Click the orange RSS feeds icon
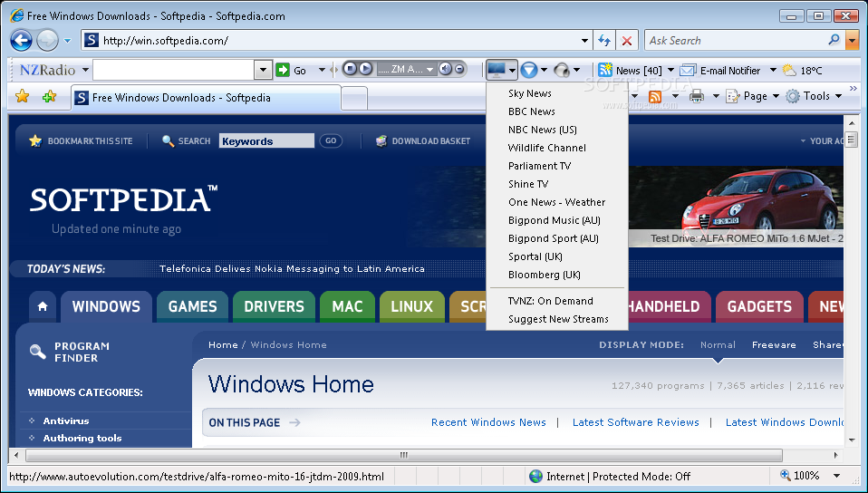The height and width of the screenshot is (493, 868). 655,96
